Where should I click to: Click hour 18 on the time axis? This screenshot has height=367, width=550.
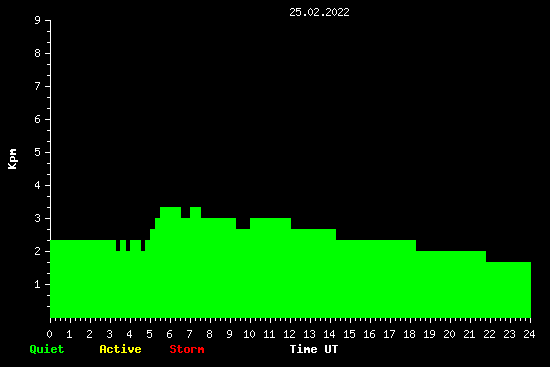tap(409, 334)
